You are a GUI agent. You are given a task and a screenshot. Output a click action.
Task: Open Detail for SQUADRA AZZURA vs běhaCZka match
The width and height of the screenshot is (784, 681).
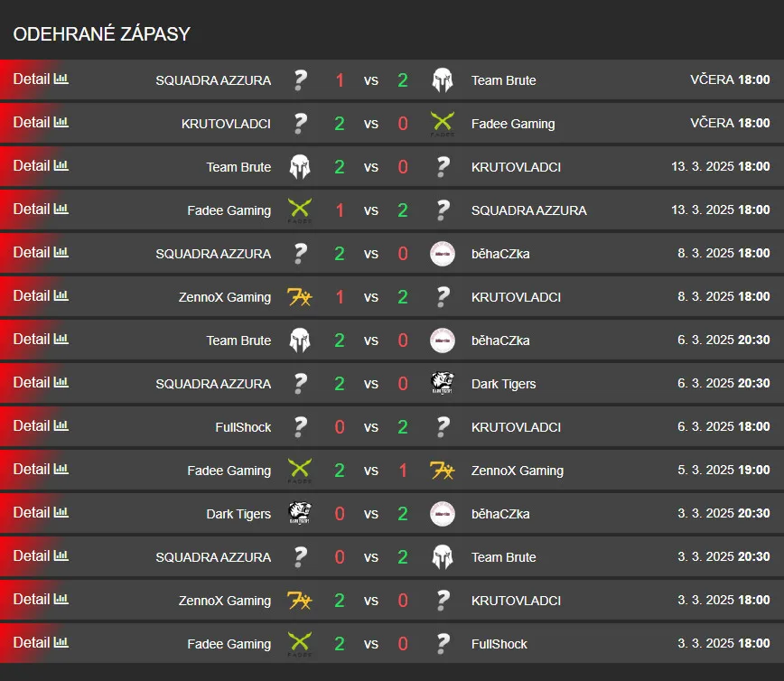(32, 252)
